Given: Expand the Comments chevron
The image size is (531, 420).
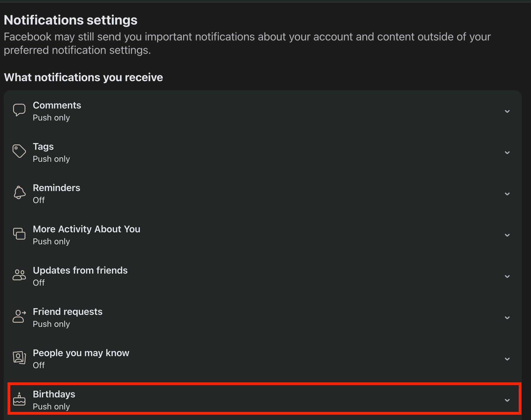Looking at the screenshot, I should click(x=507, y=111).
